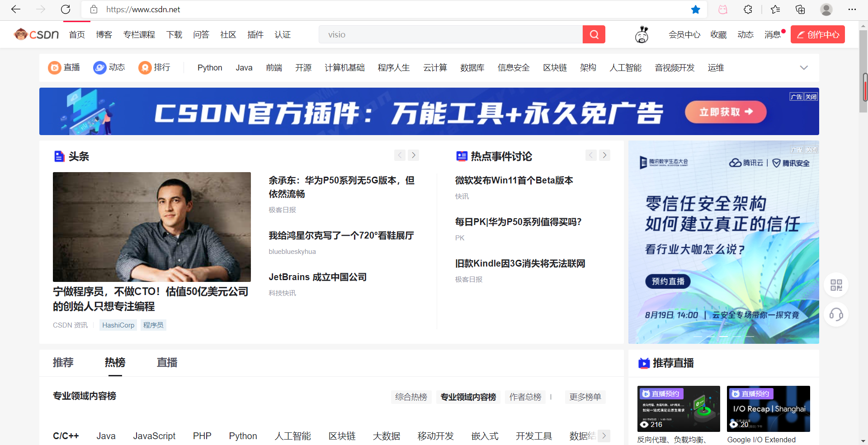Switch to 作者总榜 view

525,397
